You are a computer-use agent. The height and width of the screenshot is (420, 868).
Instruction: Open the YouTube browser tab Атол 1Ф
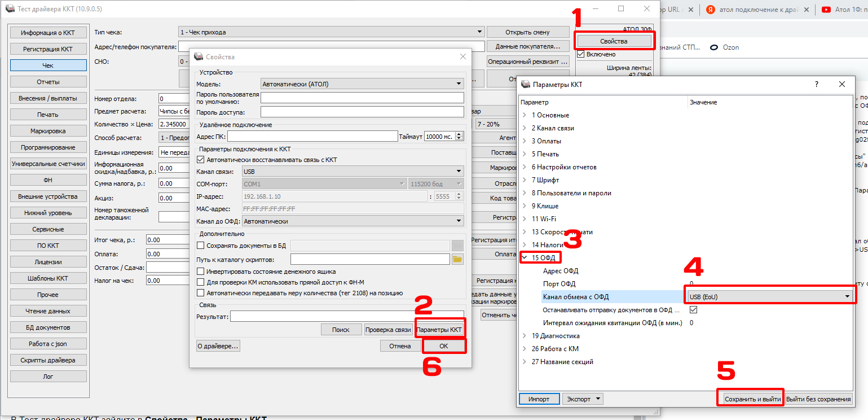843,10
